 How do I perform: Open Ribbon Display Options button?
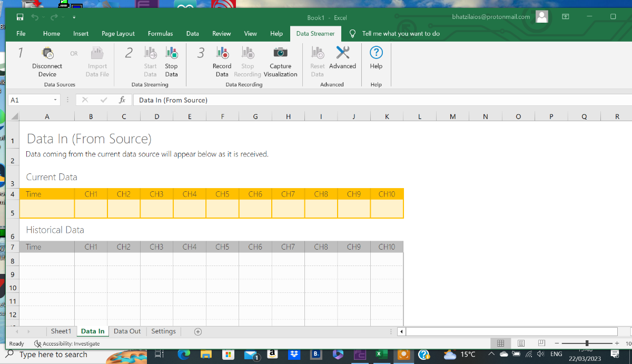[x=565, y=17]
